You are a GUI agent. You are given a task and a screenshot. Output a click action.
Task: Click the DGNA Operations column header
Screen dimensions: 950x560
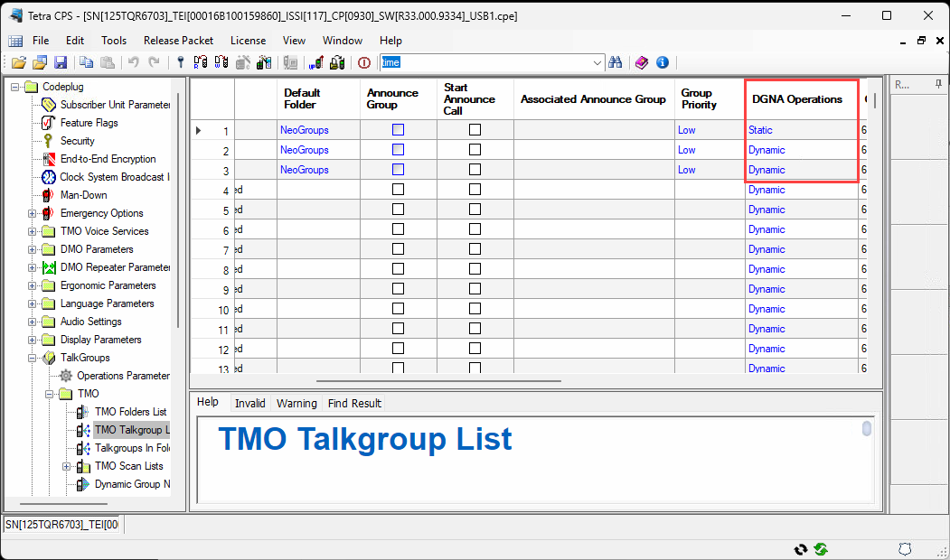[x=796, y=99]
